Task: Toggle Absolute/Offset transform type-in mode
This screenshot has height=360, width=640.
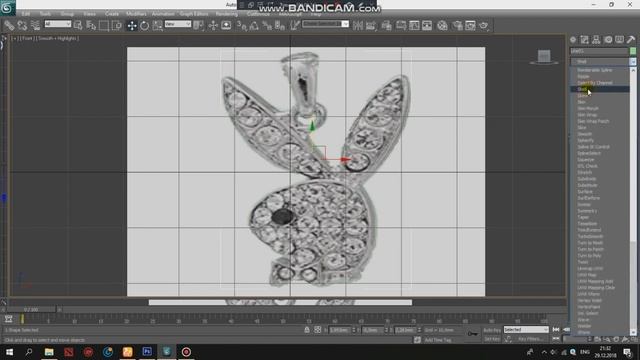Action: click(317, 330)
